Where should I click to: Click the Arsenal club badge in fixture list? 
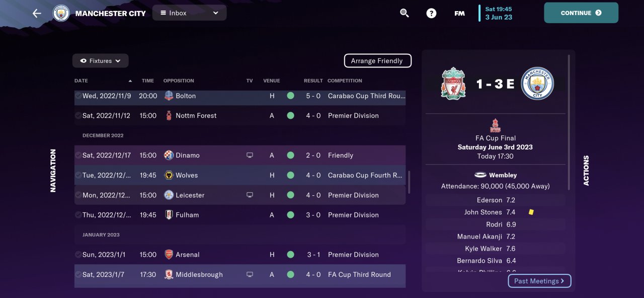point(169,255)
